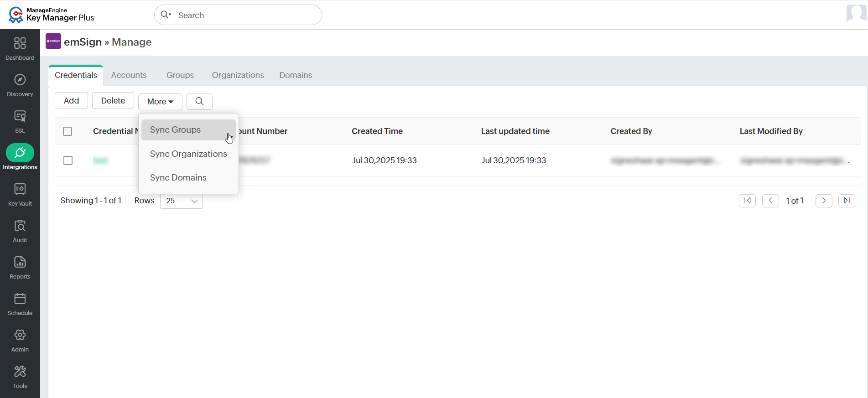Click the Created Time cell Jul 30,2025 19:33
The image size is (868, 398).
(385, 160)
